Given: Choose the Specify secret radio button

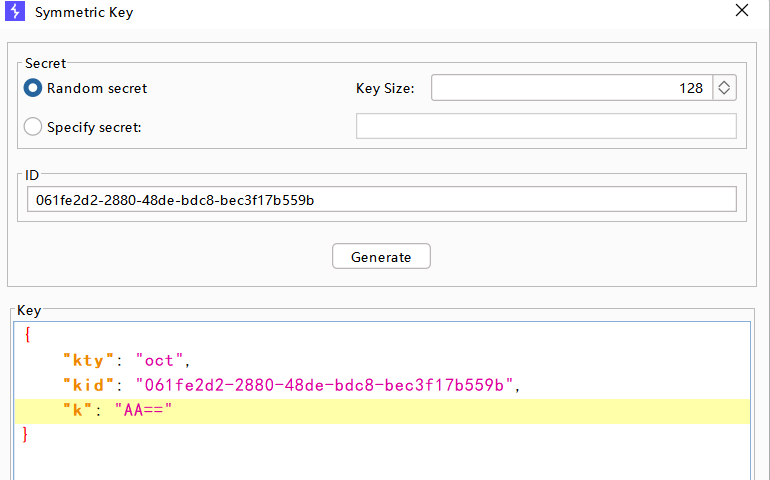Looking at the screenshot, I should tap(33, 127).
